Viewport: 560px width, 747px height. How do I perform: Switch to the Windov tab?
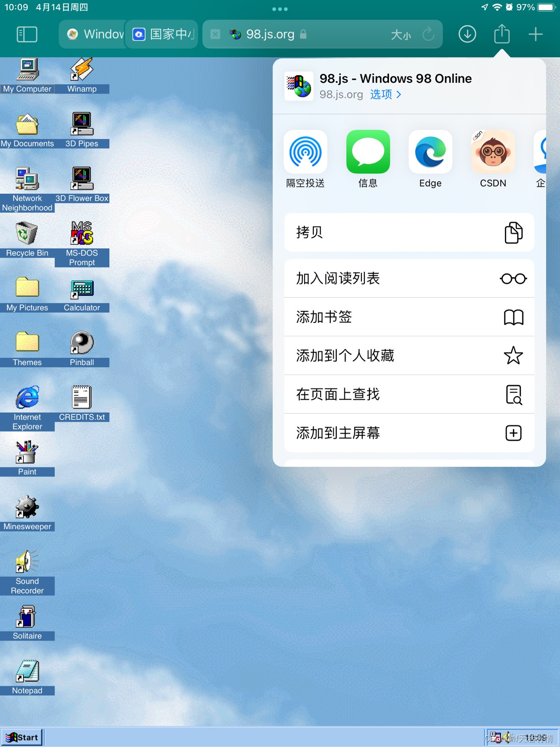92,34
